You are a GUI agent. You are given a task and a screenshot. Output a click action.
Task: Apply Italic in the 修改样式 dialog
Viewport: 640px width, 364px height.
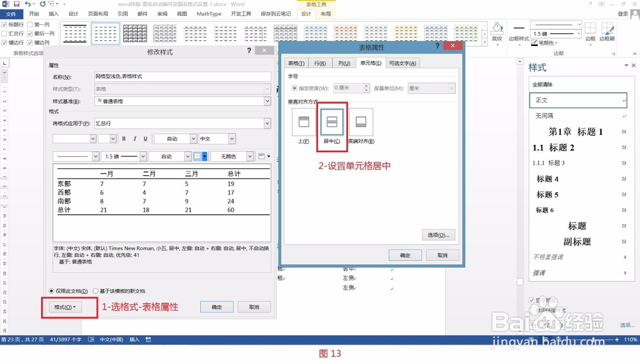tap(134, 139)
